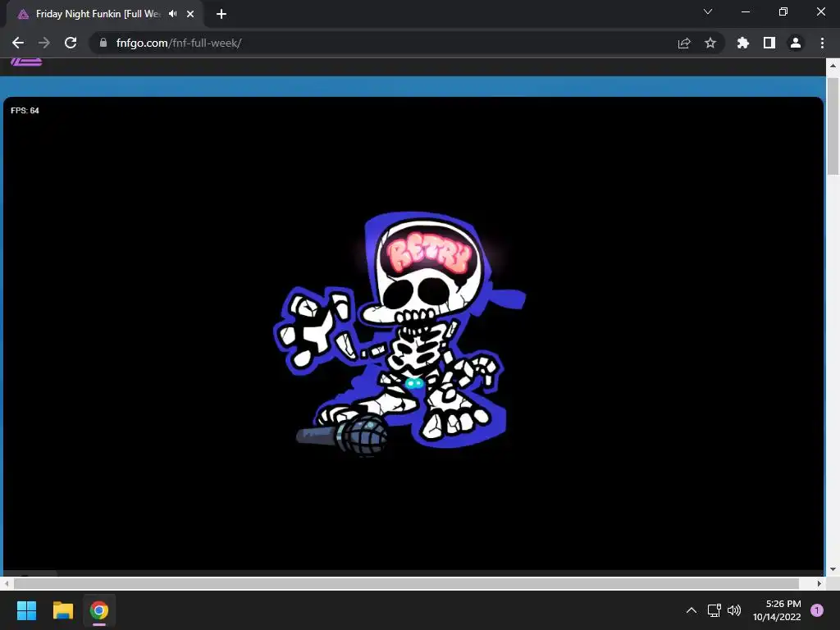This screenshot has width=840, height=630.
Task: Click the vertical page scrollbar thumb
Action: [x=833, y=126]
